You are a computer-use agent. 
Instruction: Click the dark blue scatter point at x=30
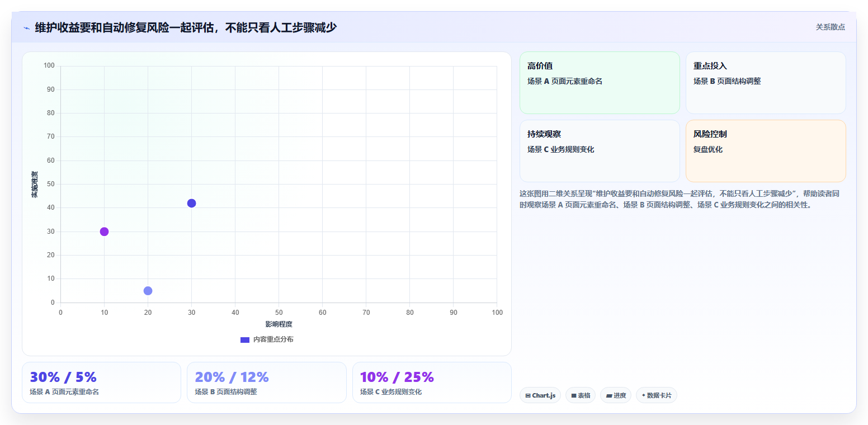(x=191, y=203)
